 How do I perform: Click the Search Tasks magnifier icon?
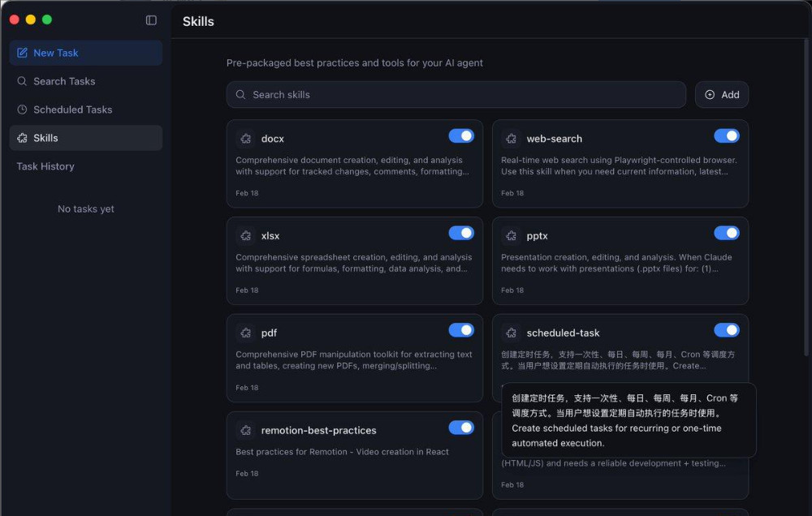(x=22, y=81)
